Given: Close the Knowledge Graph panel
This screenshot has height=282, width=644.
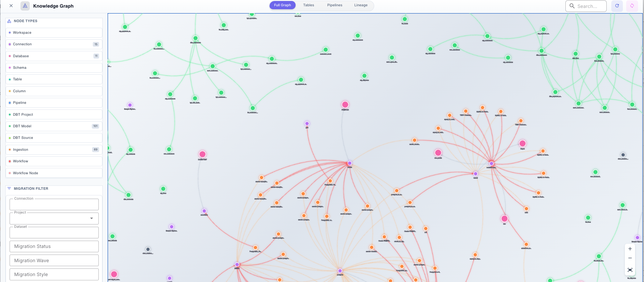Looking at the screenshot, I should click(11, 6).
